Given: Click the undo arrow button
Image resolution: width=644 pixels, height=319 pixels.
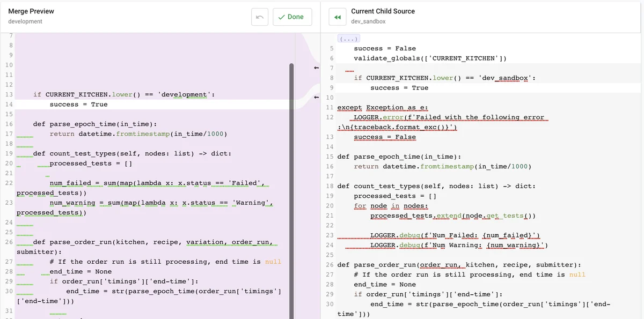Looking at the screenshot, I should pos(260,17).
